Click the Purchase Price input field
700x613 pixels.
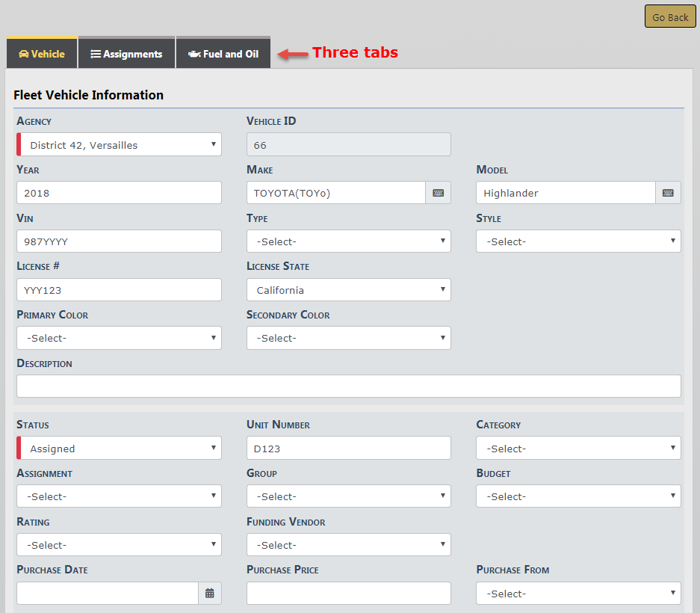(x=348, y=594)
